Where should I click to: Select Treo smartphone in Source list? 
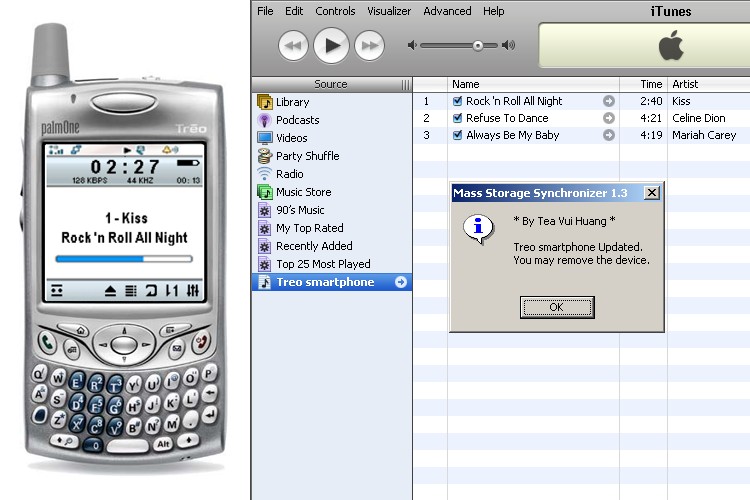coord(332,282)
